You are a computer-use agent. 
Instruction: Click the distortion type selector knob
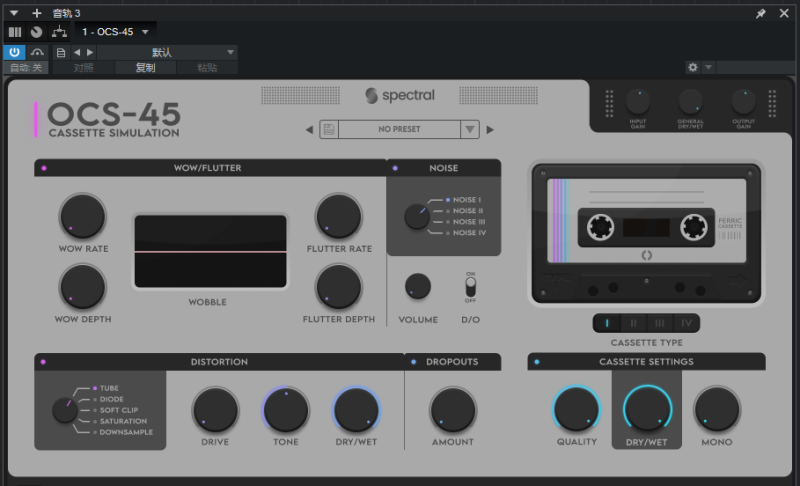coord(65,410)
